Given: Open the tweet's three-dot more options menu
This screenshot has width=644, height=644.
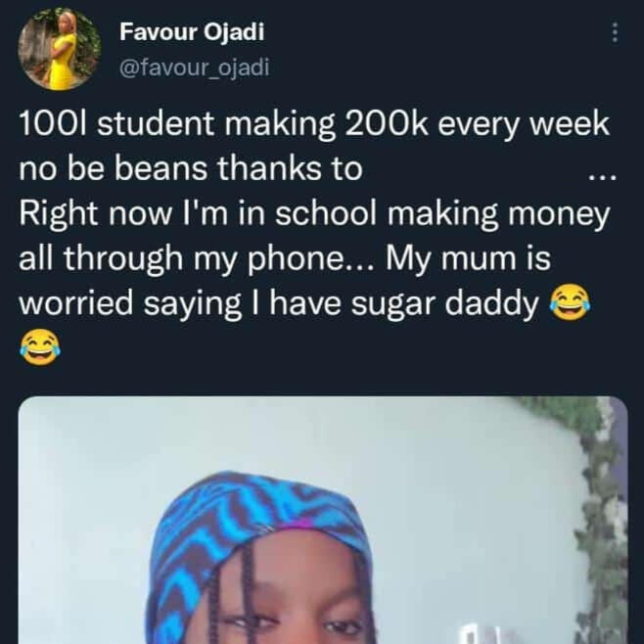Looking at the screenshot, I should click(x=615, y=32).
